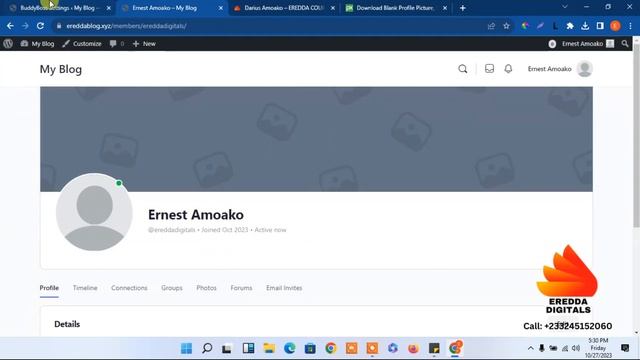Image resolution: width=640 pixels, height=360 pixels.
Task: Open Firefox from the taskbar
Action: [413, 348]
